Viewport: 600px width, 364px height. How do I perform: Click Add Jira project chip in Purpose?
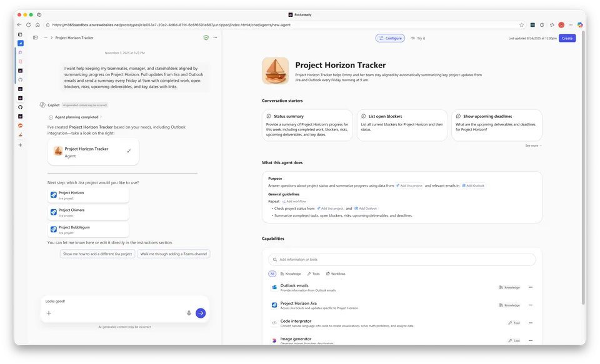click(409, 185)
